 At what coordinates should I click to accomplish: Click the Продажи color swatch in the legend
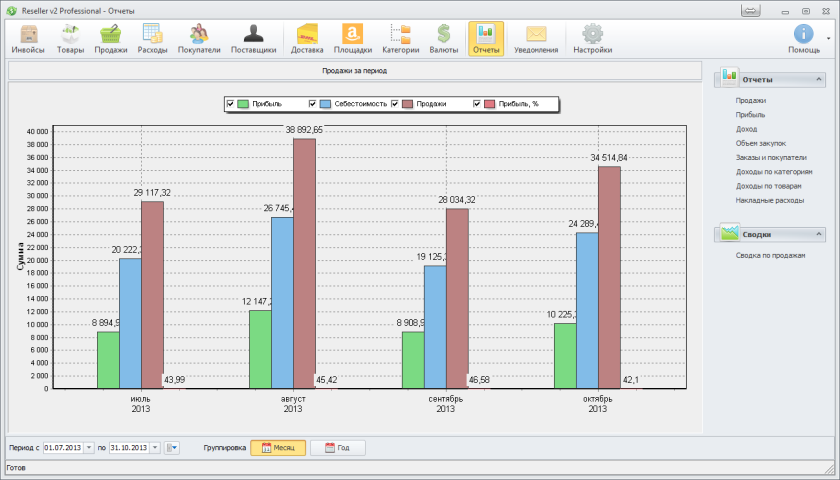(408, 103)
